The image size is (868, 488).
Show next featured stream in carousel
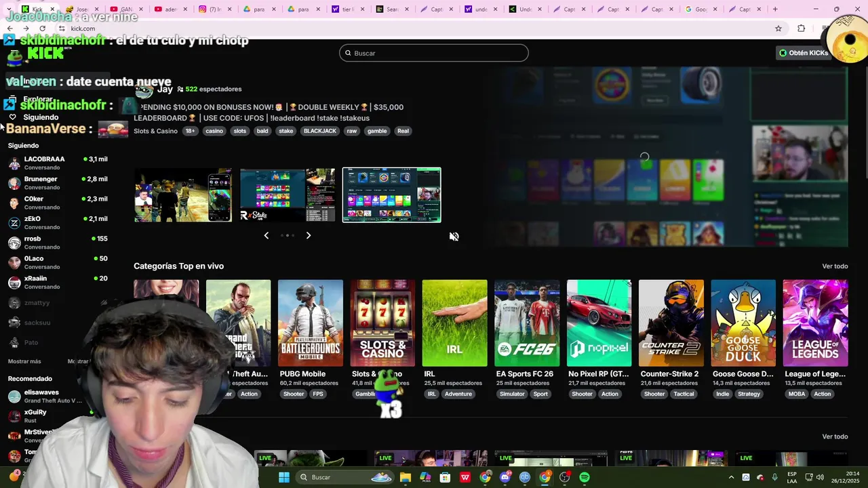click(309, 235)
